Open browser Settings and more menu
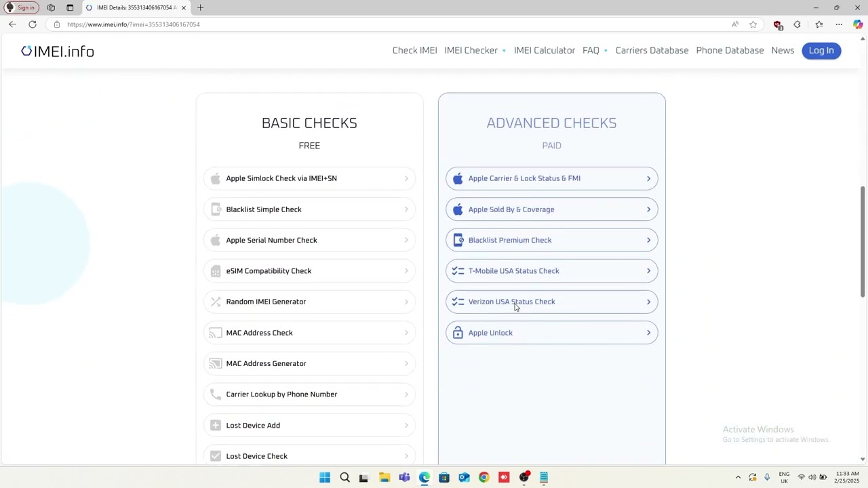 (x=839, y=24)
